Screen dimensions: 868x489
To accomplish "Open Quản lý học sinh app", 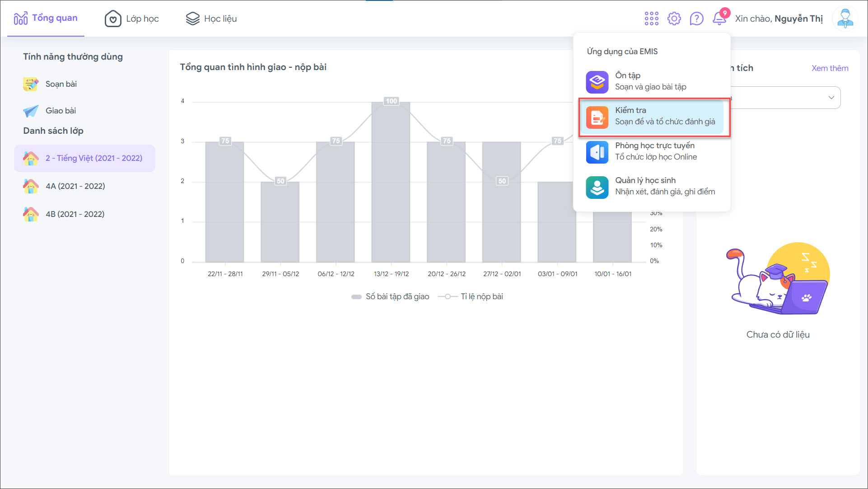I will 651,186.
